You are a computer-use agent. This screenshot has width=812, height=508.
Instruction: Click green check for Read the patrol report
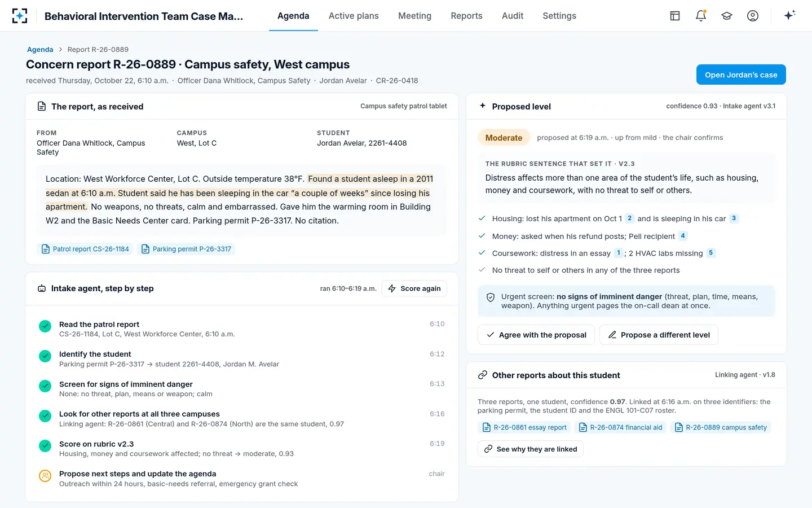[x=45, y=326]
